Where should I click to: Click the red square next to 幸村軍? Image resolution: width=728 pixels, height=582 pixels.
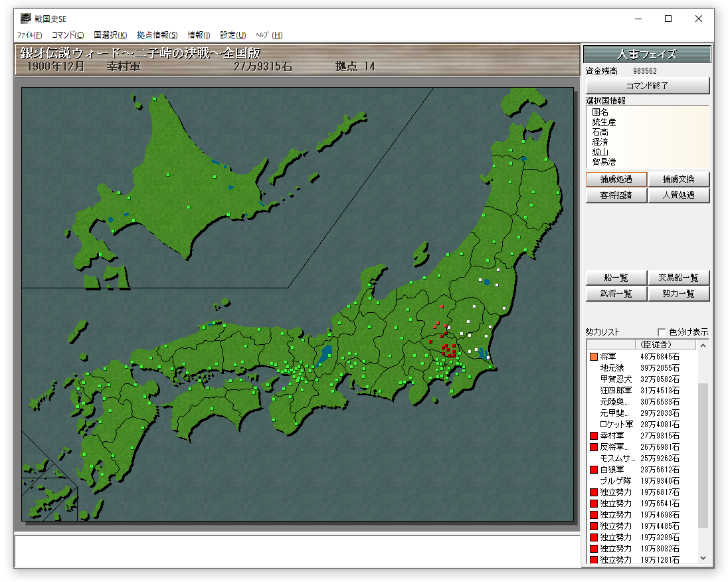click(593, 436)
